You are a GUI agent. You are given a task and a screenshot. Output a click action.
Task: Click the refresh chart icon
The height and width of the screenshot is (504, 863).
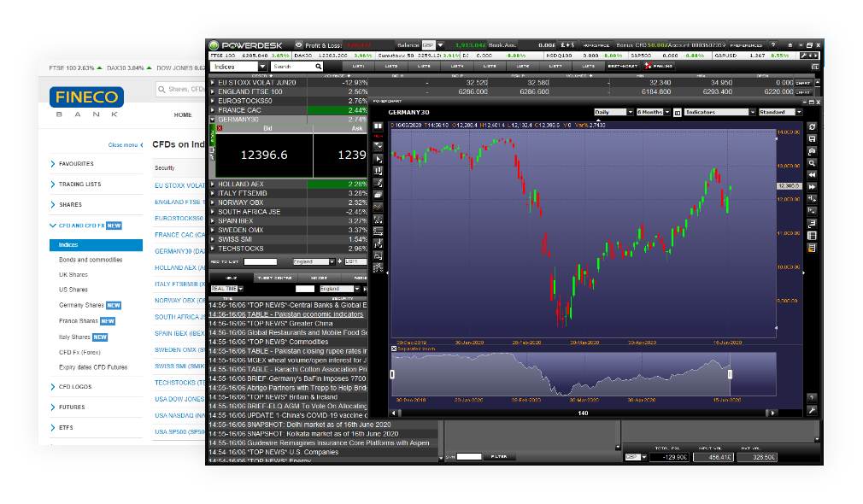point(812,126)
